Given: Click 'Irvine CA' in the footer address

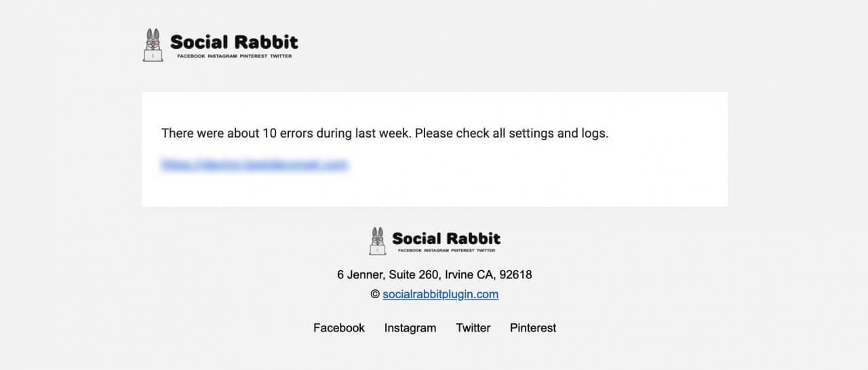Looking at the screenshot, I should (x=469, y=275).
